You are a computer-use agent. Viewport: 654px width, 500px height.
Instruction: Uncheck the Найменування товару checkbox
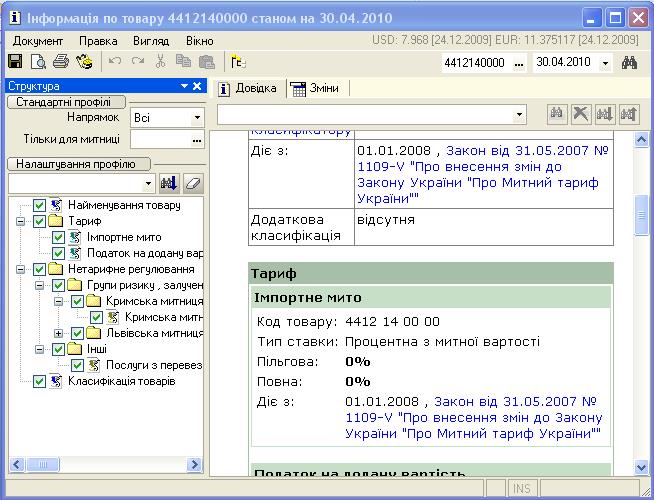tap(39, 205)
